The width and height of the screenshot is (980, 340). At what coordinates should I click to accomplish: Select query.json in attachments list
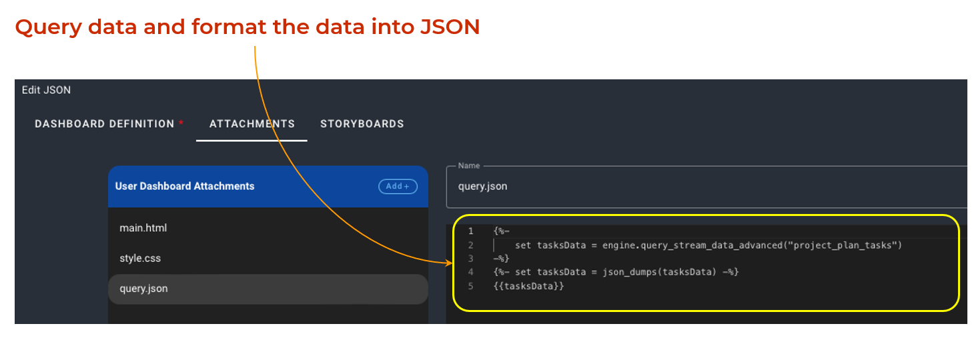tap(144, 289)
